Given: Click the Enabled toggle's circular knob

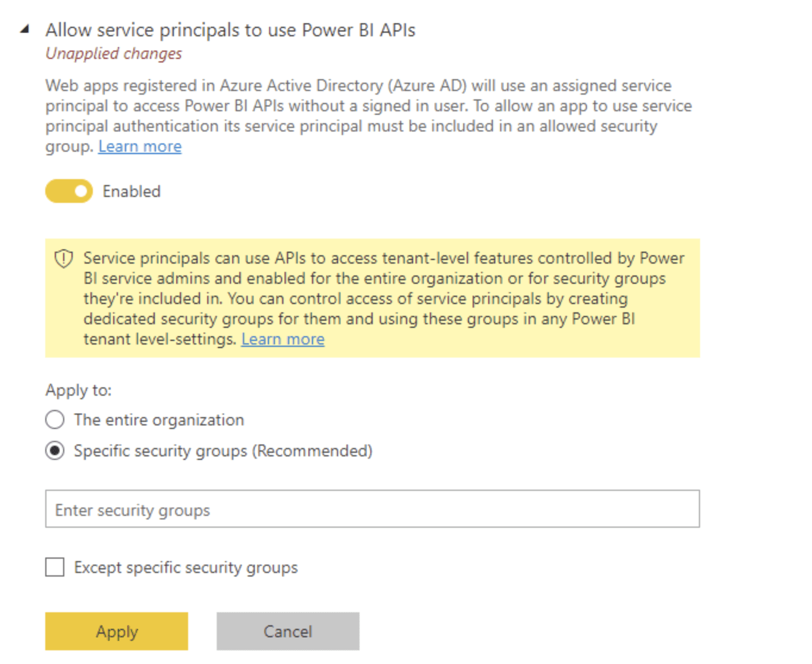Looking at the screenshot, I should (79, 191).
